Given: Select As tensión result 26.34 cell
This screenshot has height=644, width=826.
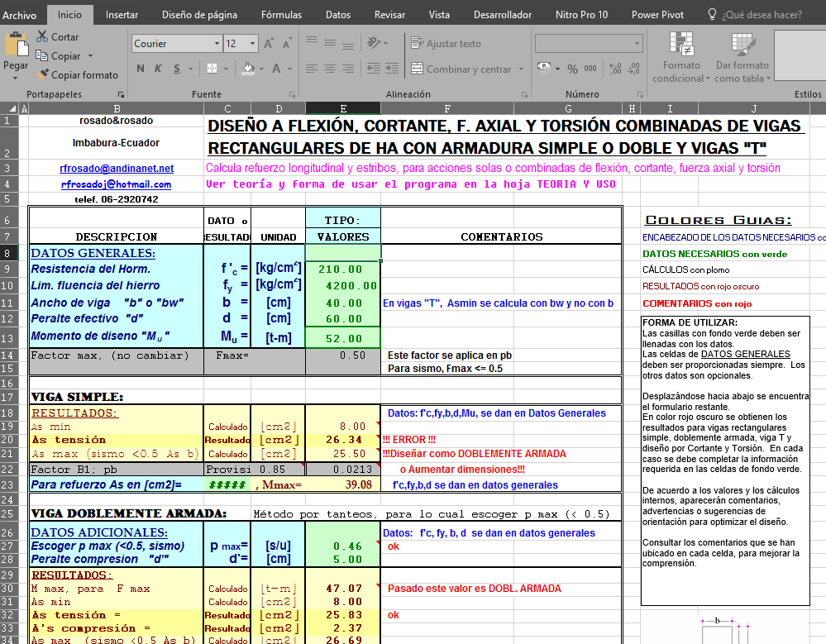Looking at the screenshot, I should click(x=343, y=440).
